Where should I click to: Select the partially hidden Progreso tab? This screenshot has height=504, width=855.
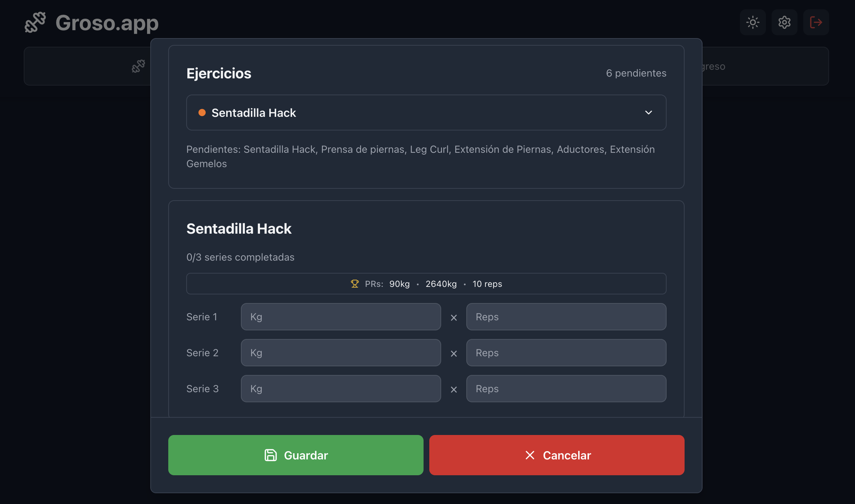click(x=713, y=67)
